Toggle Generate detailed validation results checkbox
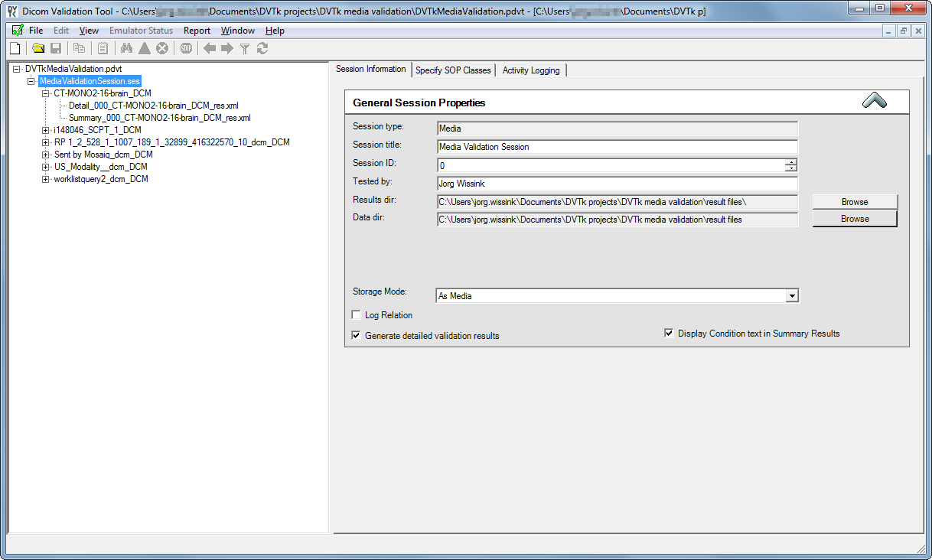This screenshot has width=932, height=560. tap(356, 335)
